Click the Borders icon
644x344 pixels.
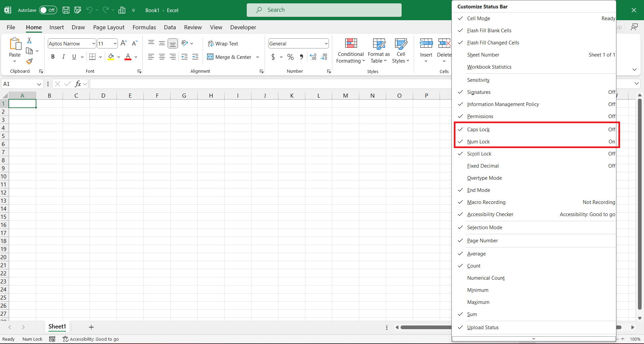(x=93, y=57)
